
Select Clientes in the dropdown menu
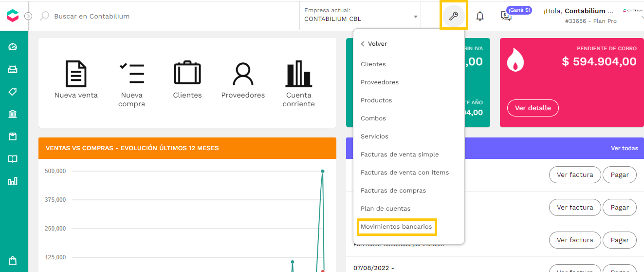point(373,64)
